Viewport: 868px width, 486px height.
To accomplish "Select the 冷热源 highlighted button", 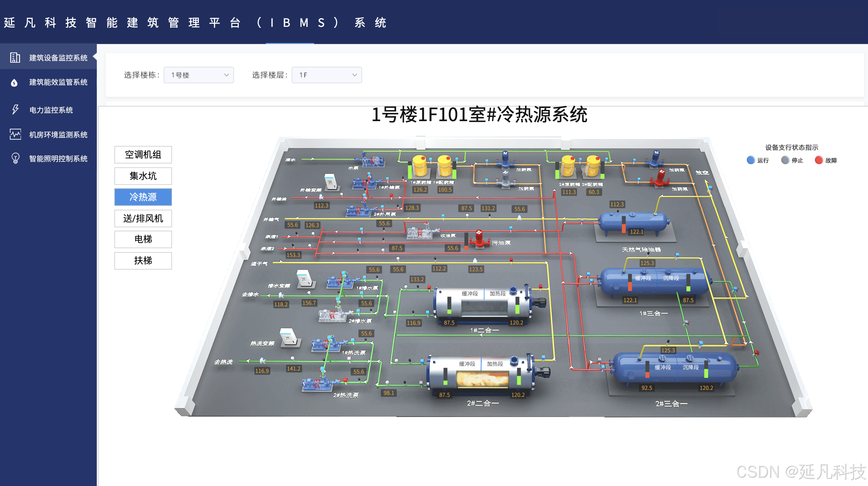I will tap(143, 197).
